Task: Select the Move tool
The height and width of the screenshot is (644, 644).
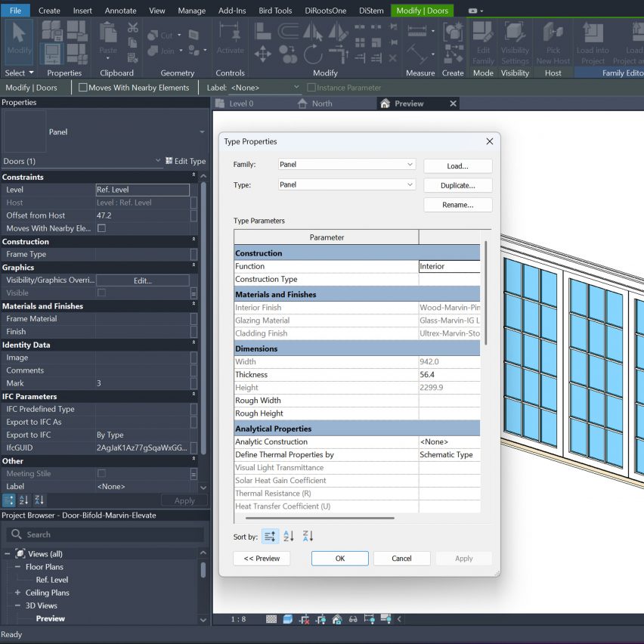Action: (262, 54)
